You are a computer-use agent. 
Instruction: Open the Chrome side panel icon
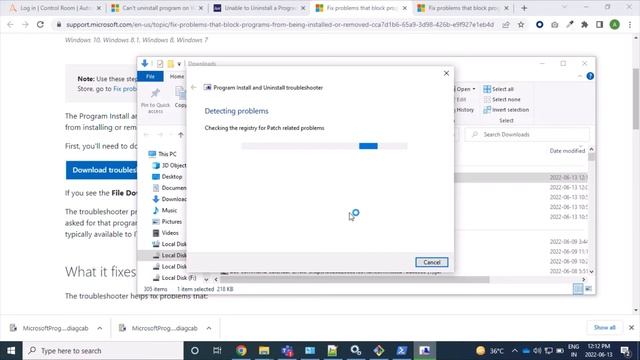point(599,24)
